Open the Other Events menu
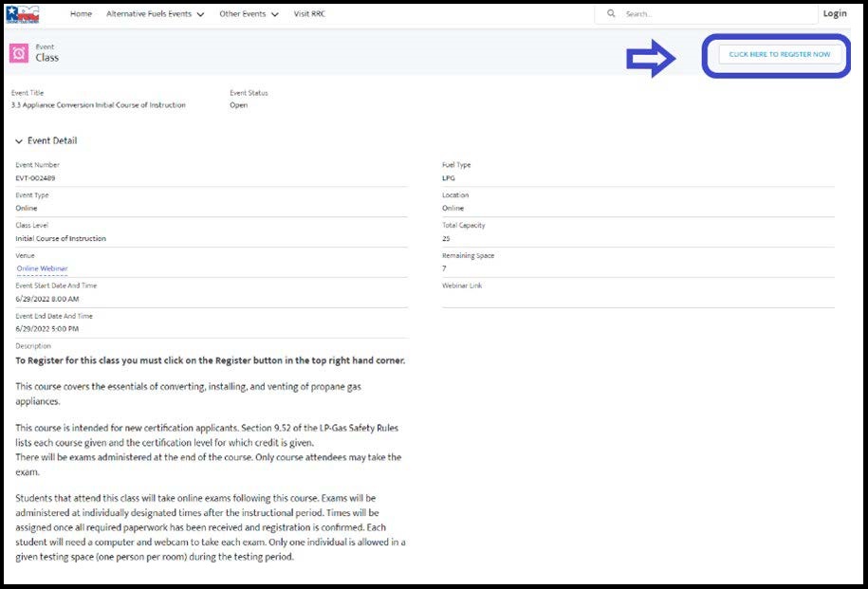The image size is (868, 589). tap(243, 14)
